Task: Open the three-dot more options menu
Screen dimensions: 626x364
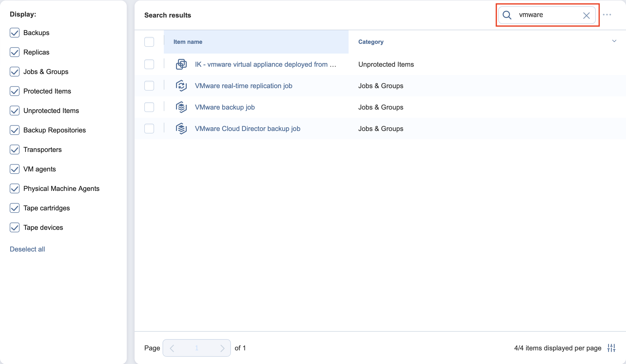Action: pos(607,15)
